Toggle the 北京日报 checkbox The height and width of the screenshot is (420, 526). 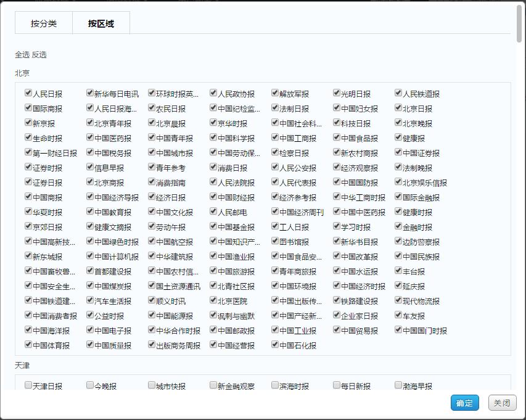pos(398,107)
